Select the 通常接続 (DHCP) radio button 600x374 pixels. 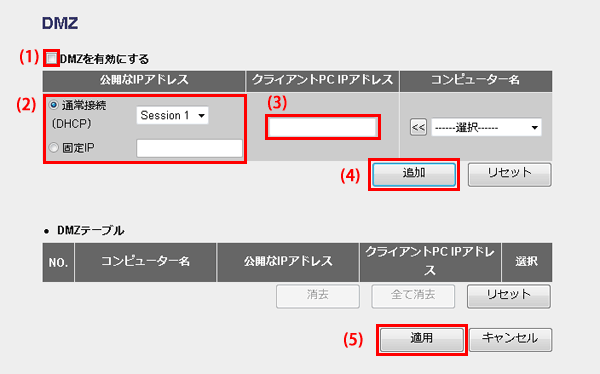[54, 105]
